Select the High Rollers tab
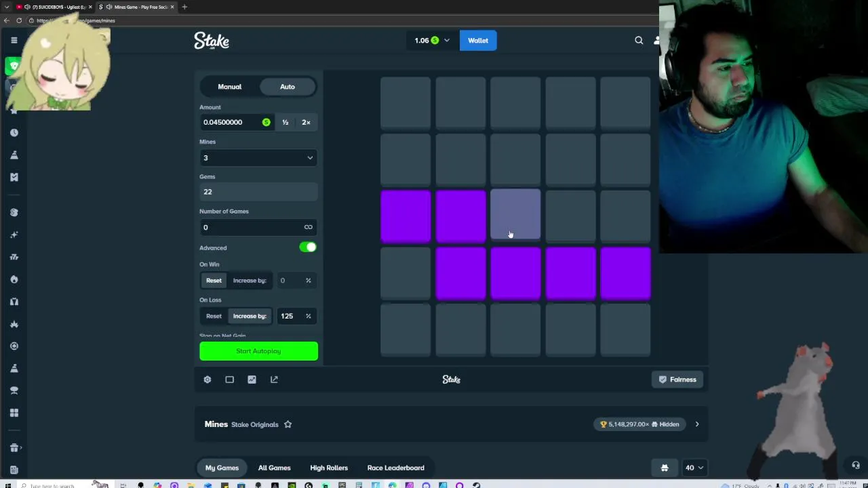Viewport: 868px width, 488px height. click(x=329, y=468)
